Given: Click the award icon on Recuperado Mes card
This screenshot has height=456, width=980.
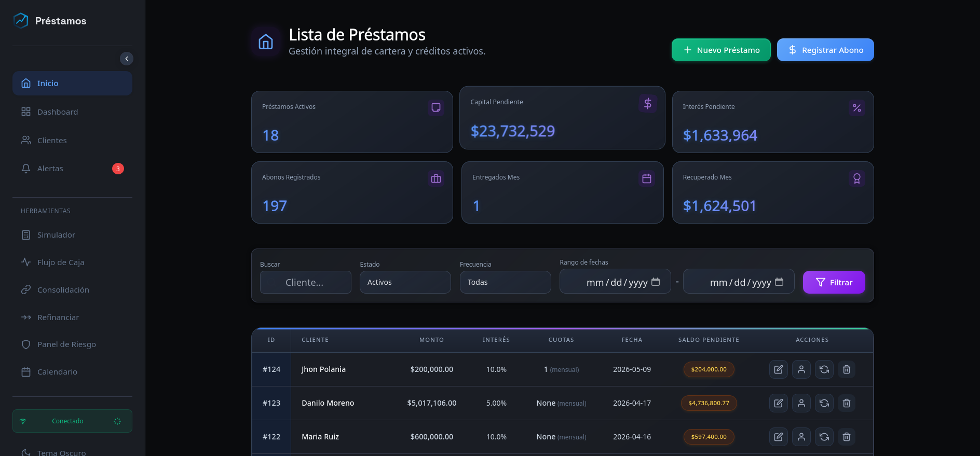Looking at the screenshot, I should (857, 178).
